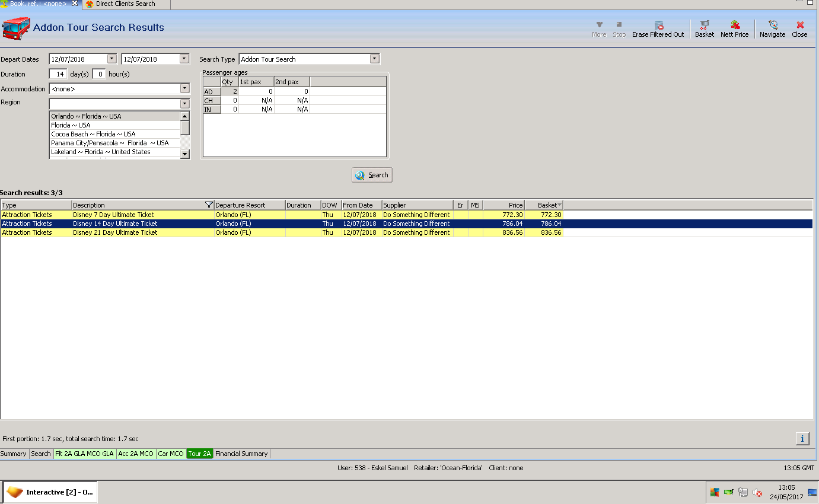The height and width of the screenshot is (504, 819).
Task: Click the greyed-out More toolbar arrow
Action: click(x=599, y=25)
